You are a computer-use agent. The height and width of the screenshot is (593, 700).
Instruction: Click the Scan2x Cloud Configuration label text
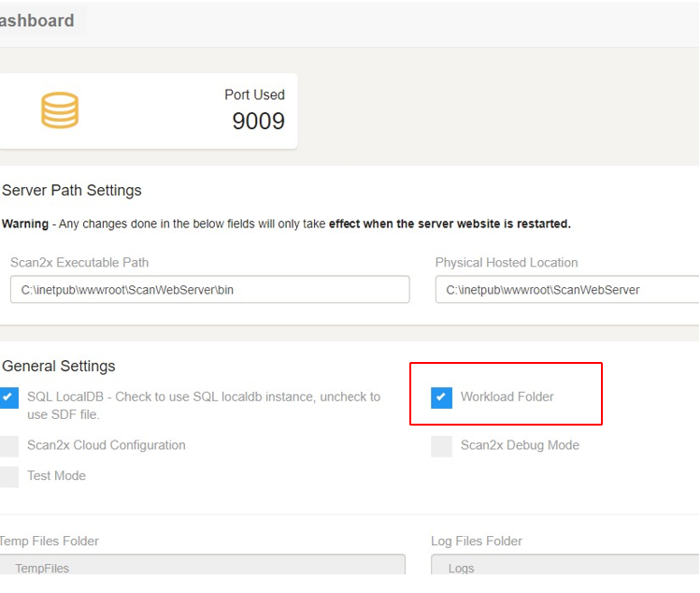[106, 446]
